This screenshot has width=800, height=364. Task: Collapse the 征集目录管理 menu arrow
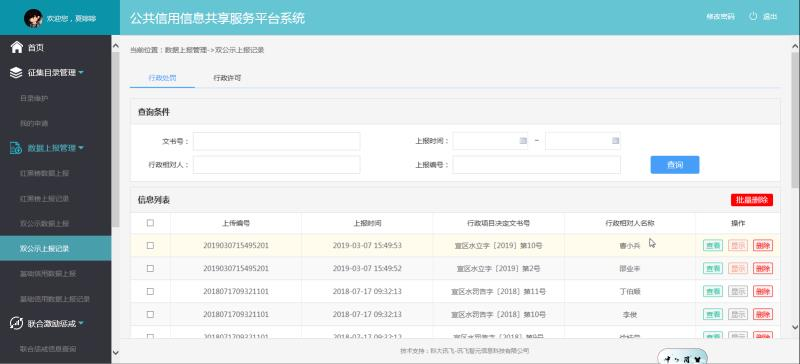[x=81, y=72]
